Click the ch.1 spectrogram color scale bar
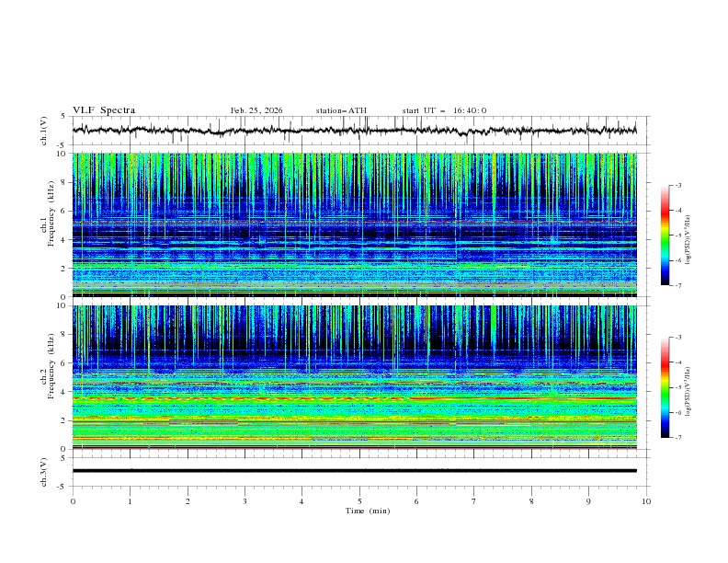Image resolution: width=728 pixels, height=563 pixels. [x=665, y=236]
